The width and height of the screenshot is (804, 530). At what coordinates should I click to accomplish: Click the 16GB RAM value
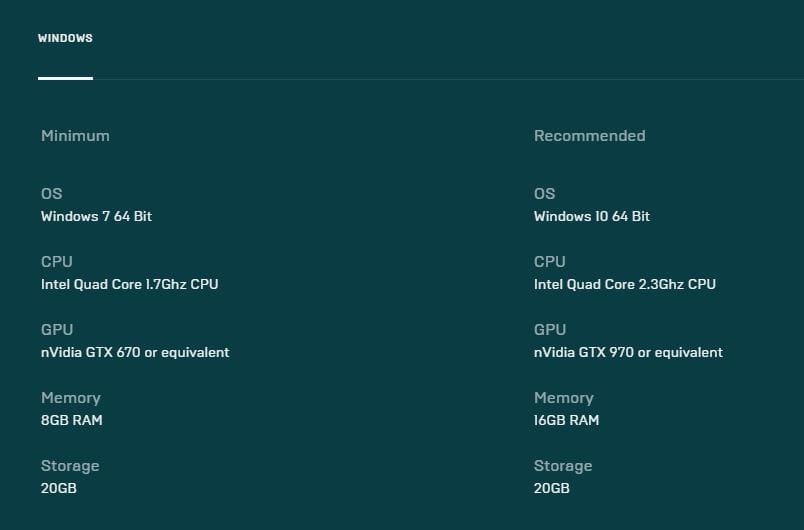point(566,420)
